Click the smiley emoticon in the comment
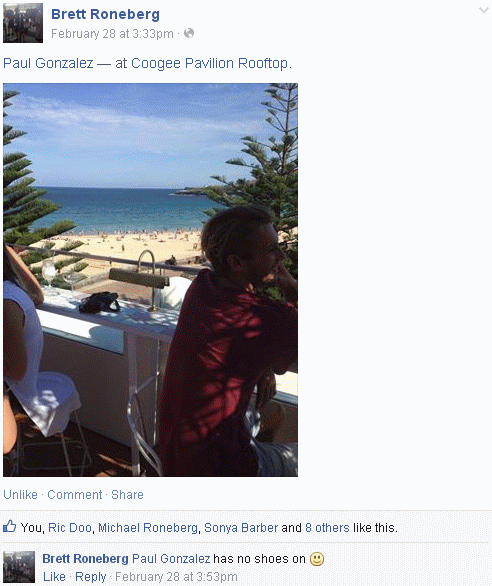492x586 pixels. [x=317, y=559]
